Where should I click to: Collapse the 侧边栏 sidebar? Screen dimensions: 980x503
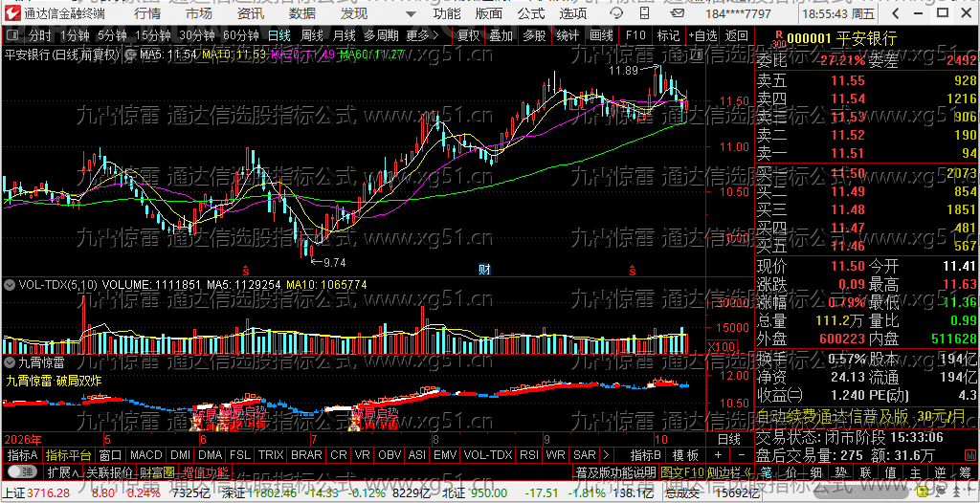pyautogui.click(x=729, y=471)
